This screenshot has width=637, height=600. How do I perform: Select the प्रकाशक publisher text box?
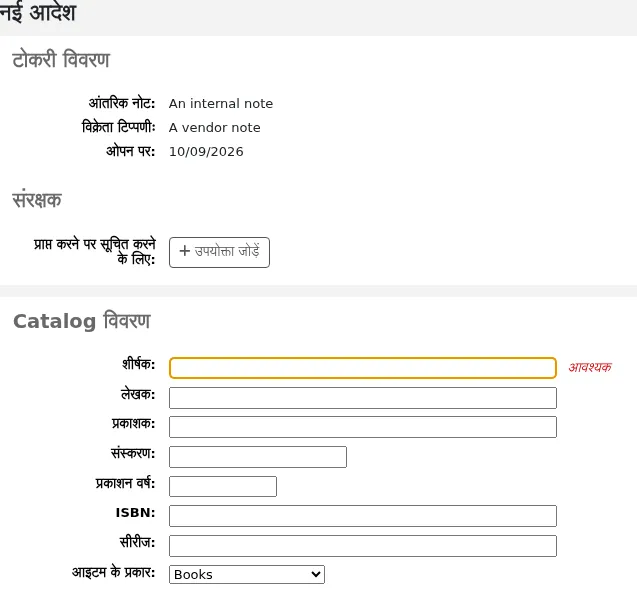pyautogui.click(x=363, y=427)
